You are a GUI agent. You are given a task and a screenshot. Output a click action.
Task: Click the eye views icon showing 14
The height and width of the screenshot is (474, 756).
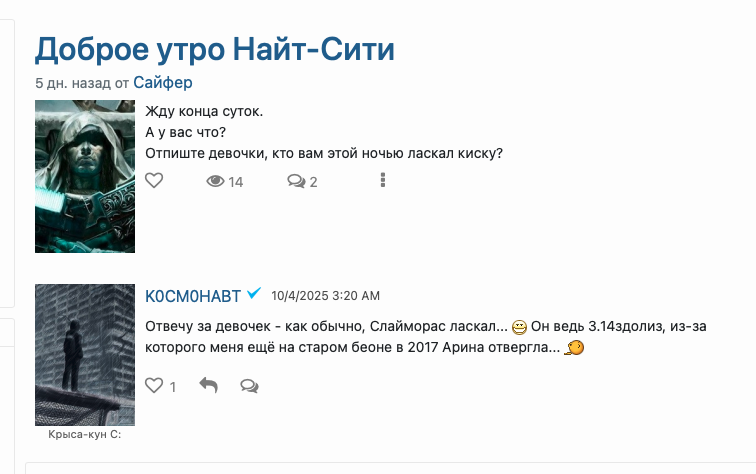pyautogui.click(x=215, y=181)
